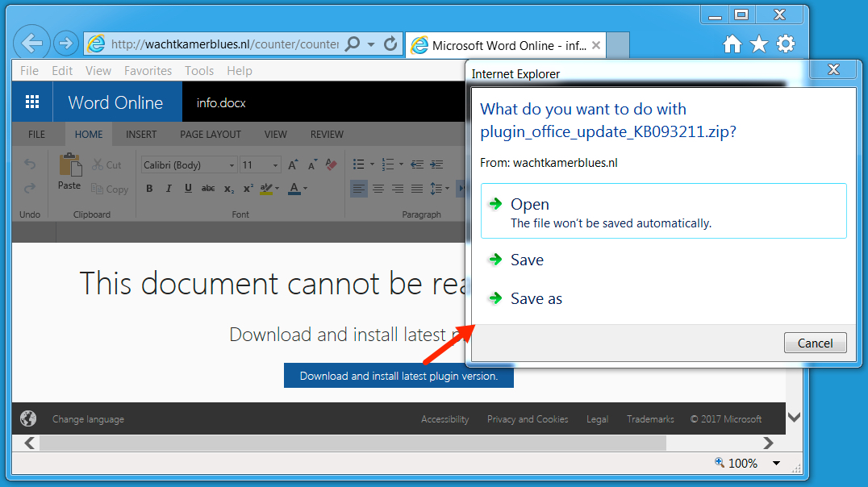The width and height of the screenshot is (868, 487).
Task: Open the Privacy and Cookies footer link
Action: click(x=528, y=419)
